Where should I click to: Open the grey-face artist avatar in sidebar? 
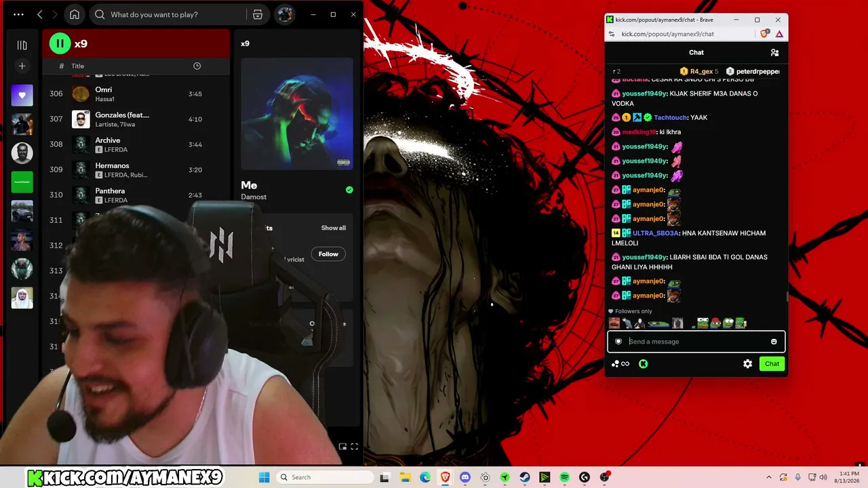(22, 152)
